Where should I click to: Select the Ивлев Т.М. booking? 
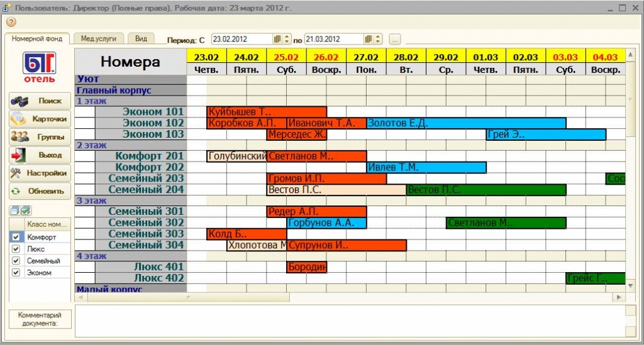(x=426, y=167)
